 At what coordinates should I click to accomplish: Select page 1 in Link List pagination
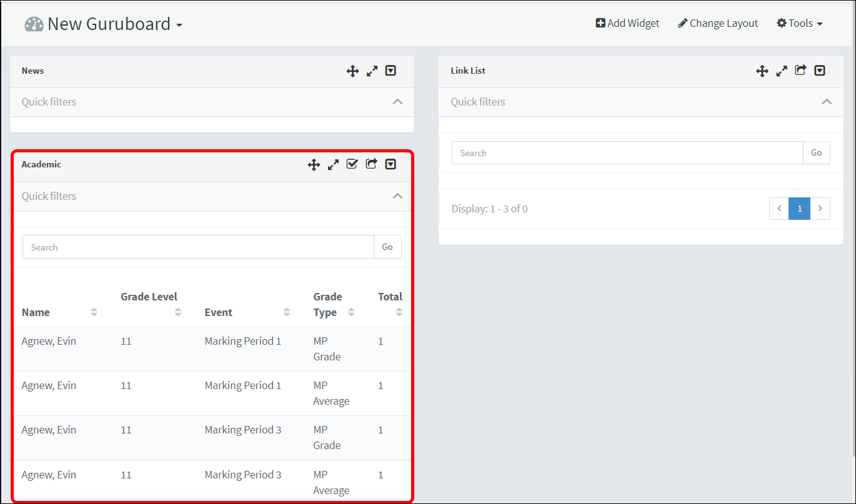click(x=800, y=209)
